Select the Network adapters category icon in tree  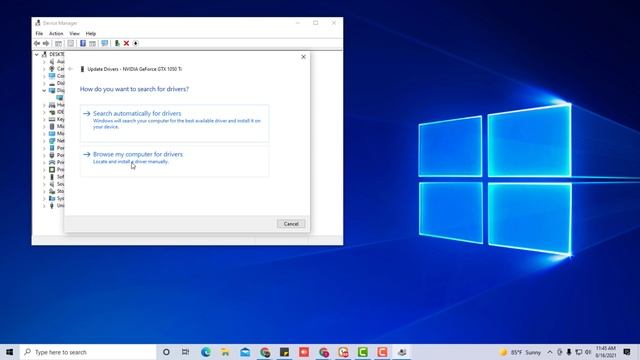tap(52, 141)
